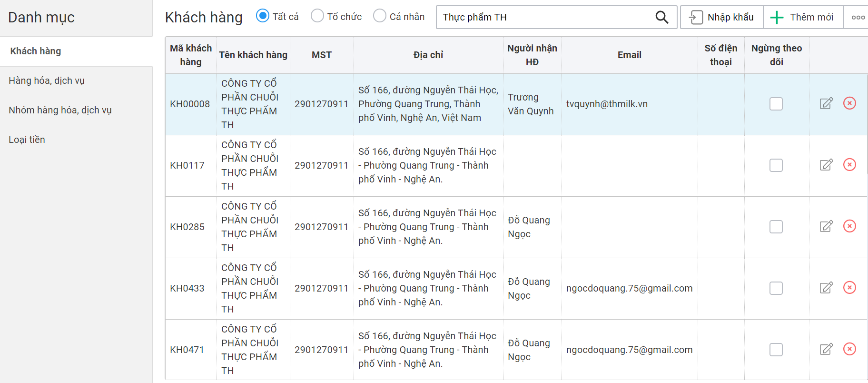Toggle Ngừng theo dõi checkbox for KH0471
868x383 pixels.
776,350
